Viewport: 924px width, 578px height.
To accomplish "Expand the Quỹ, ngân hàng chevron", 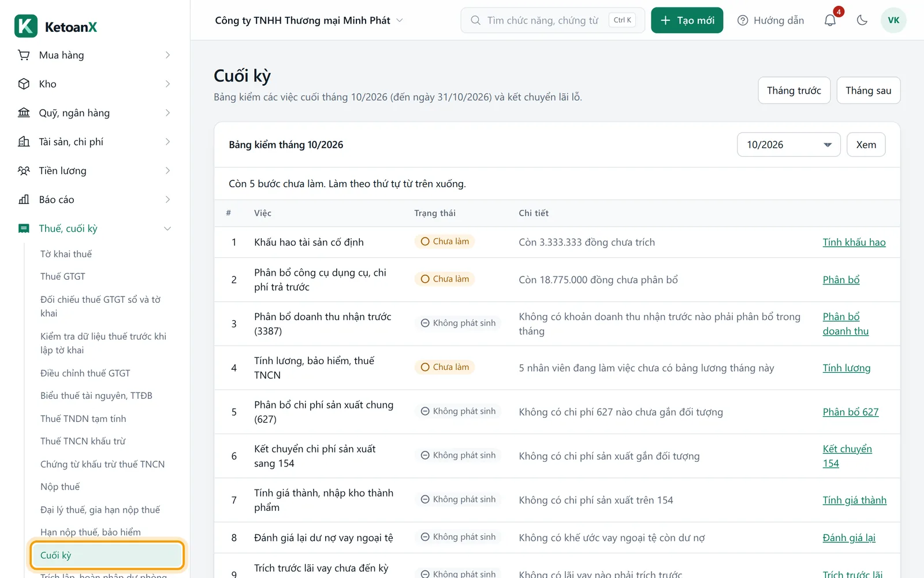I will 167,113.
